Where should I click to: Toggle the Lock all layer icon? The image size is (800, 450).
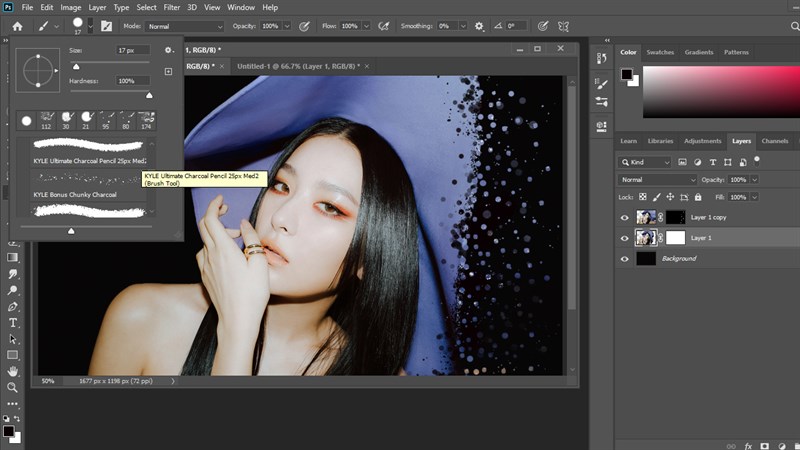[x=695, y=197]
